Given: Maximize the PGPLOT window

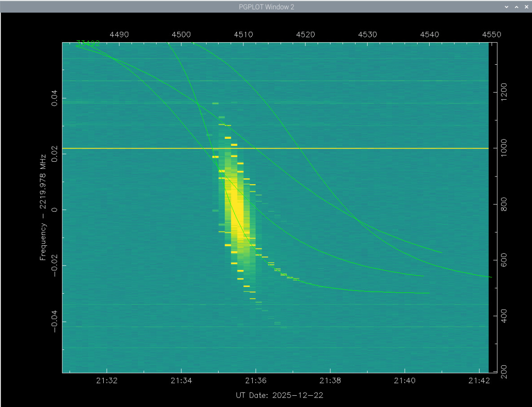Looking at the screenshot, I should [x=516, y=7].
